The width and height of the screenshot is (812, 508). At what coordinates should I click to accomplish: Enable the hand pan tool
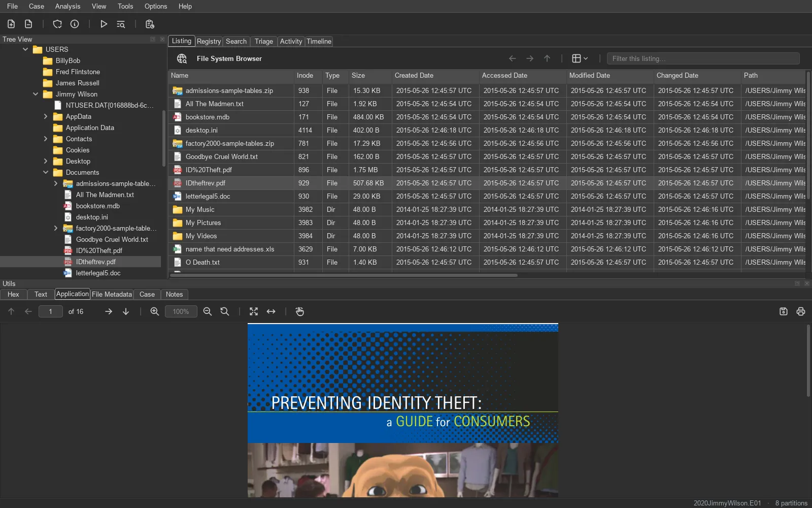[x=300, y=311]
